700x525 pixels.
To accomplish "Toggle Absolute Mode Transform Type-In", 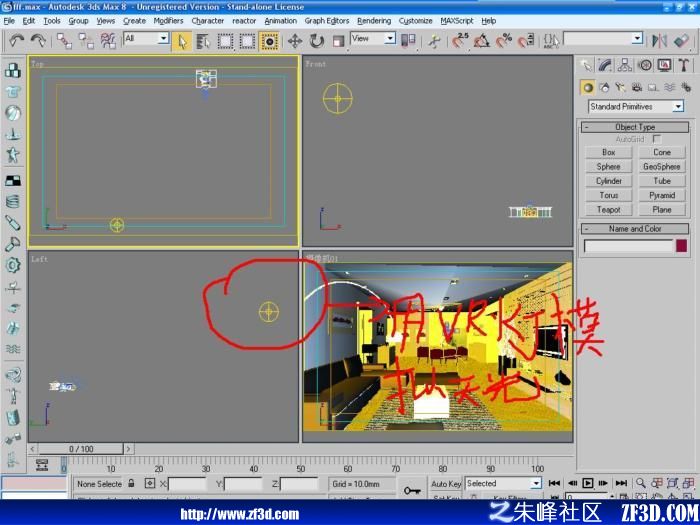I will coord(150,483).
